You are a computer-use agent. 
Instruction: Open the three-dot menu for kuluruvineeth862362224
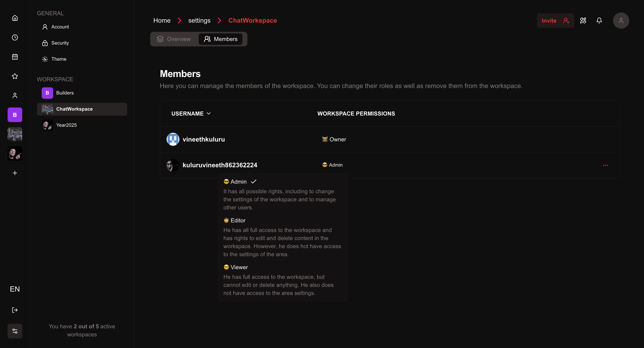pyautogui.click(x=605, y=165)
